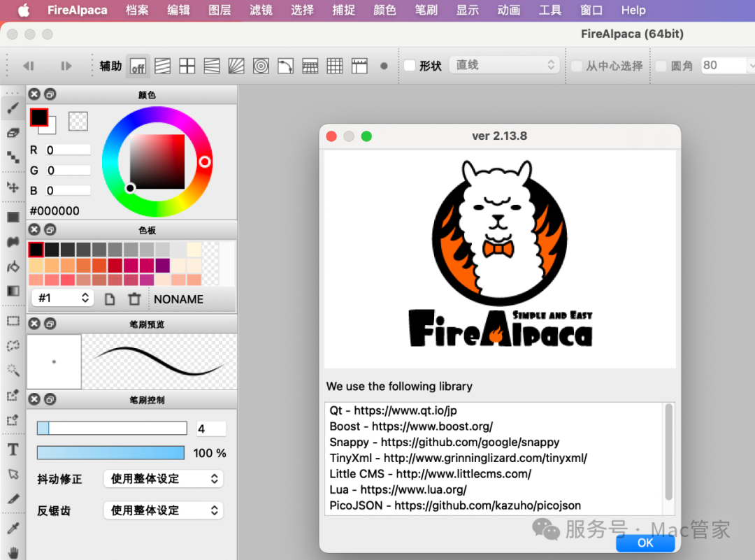
Task: Click the PicoJSON library line
Action: (x=455, y=505)
